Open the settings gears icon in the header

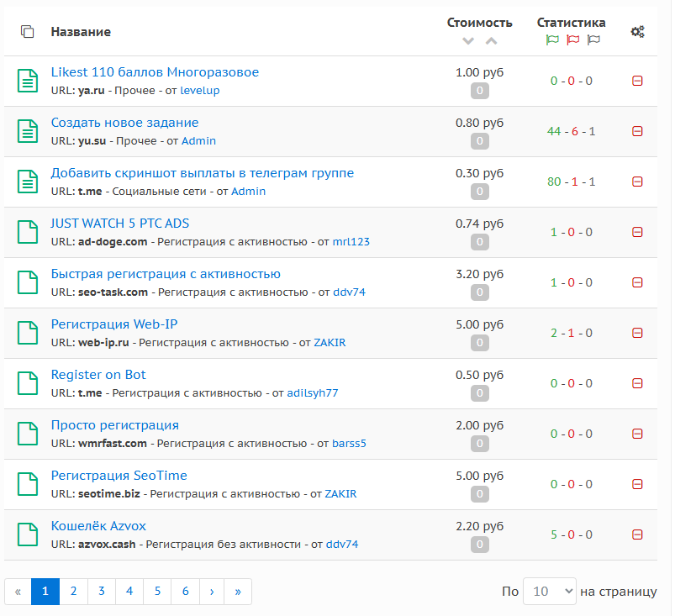click(638, 32)
